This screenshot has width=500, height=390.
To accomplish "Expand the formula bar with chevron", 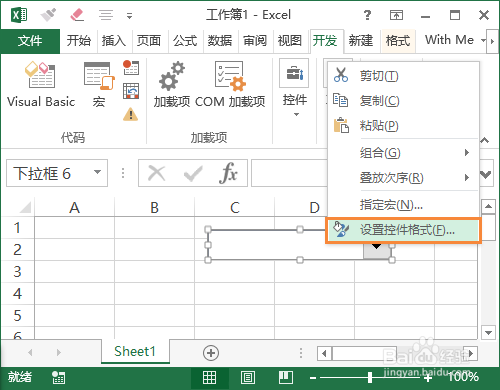I will tap(486, 174).
